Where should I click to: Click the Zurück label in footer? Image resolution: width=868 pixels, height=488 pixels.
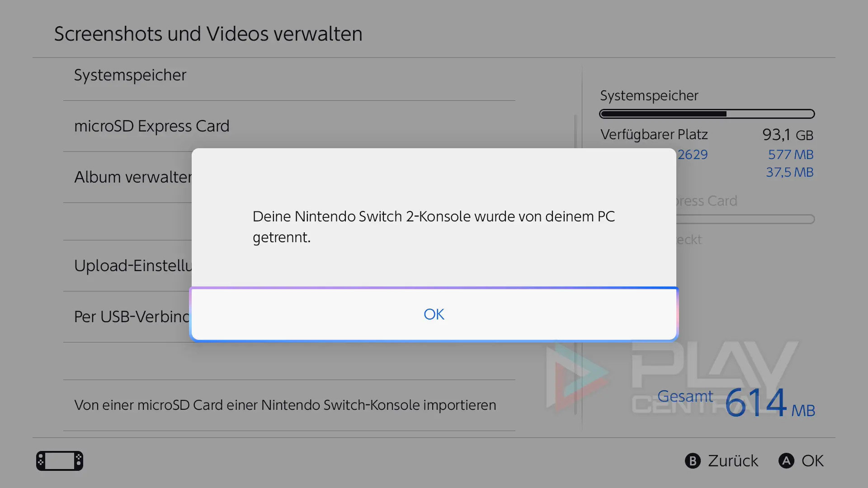click(x=733, y=461)
